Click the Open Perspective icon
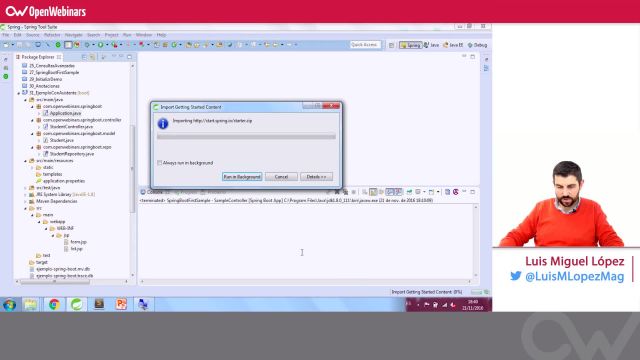 391,45
